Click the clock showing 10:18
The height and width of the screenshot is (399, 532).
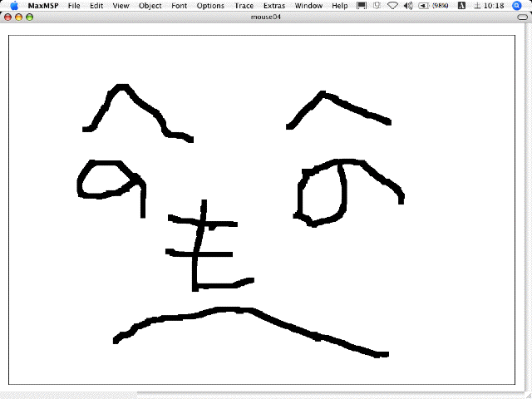(489, 6)
